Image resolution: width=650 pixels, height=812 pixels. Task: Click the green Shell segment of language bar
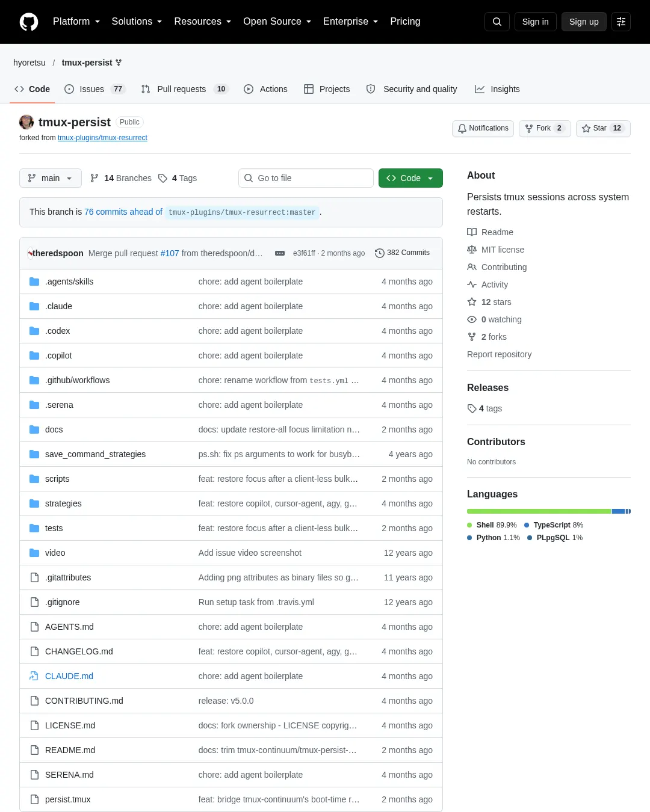539,511
